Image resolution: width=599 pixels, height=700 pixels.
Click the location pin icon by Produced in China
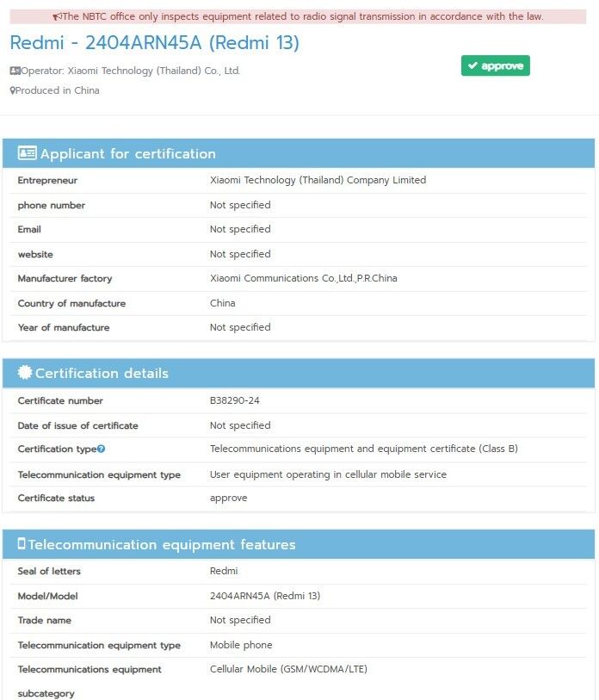13,90
